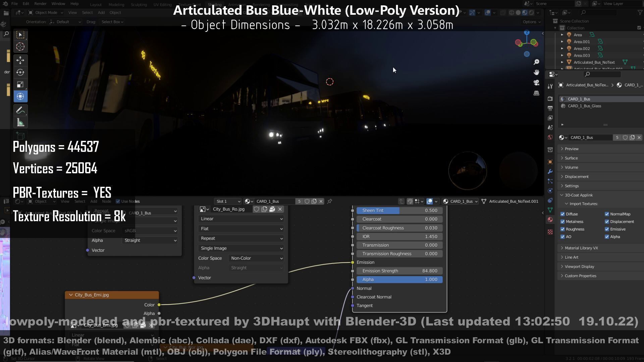The width and height of the screenshot is (644, 362).
Task: Uncheck the Diffuse import texture checkbox
Action: point(562,214)
